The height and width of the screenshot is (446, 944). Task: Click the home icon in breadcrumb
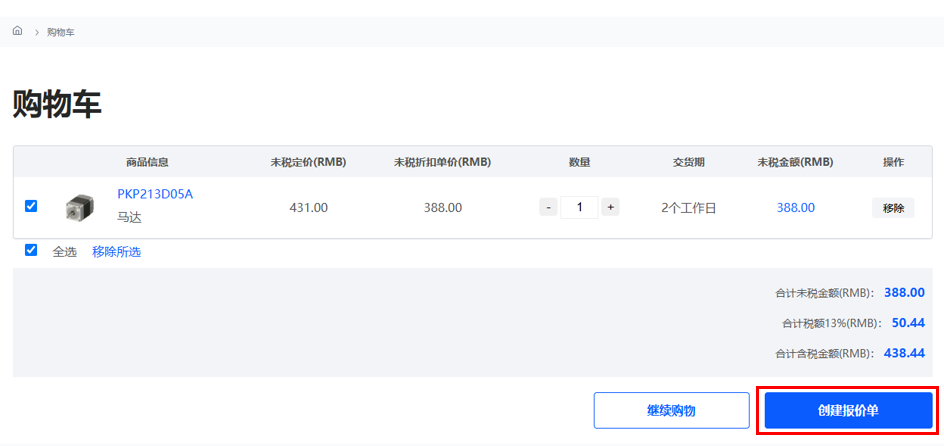[x=17, y=31]
